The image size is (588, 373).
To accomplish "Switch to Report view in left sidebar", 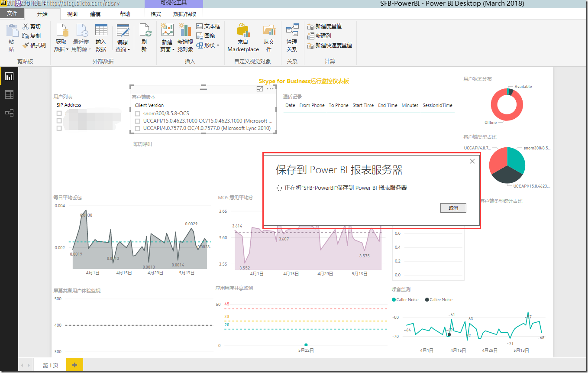I will [x=9, y=76].
